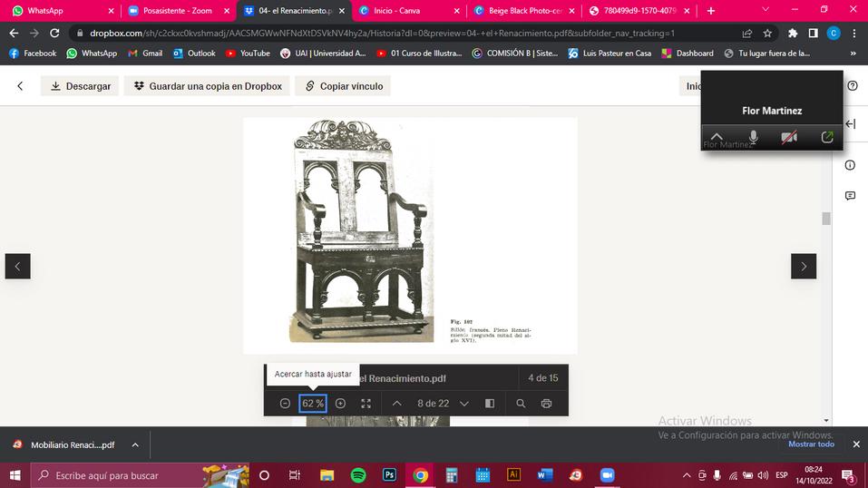
Task: Open Chrome profile avatar
Action: coord(834,34)
